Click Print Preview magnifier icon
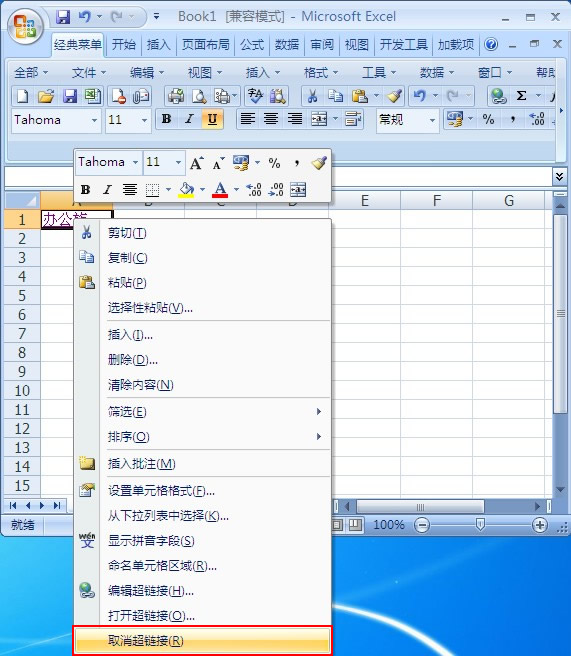This screenshot has height=656, width=571. pyautogui.click(x=199, y=96)
